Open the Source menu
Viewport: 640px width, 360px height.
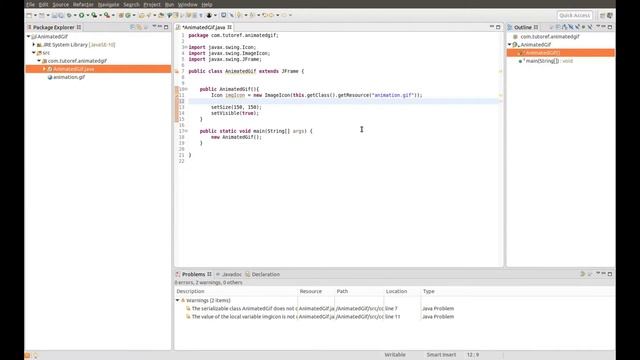click(60, 4)
